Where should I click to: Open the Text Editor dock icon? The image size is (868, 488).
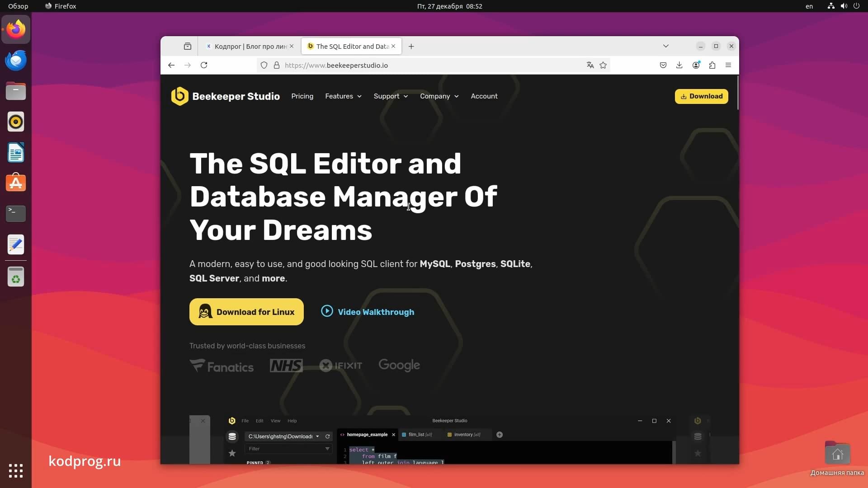[16, 244]
